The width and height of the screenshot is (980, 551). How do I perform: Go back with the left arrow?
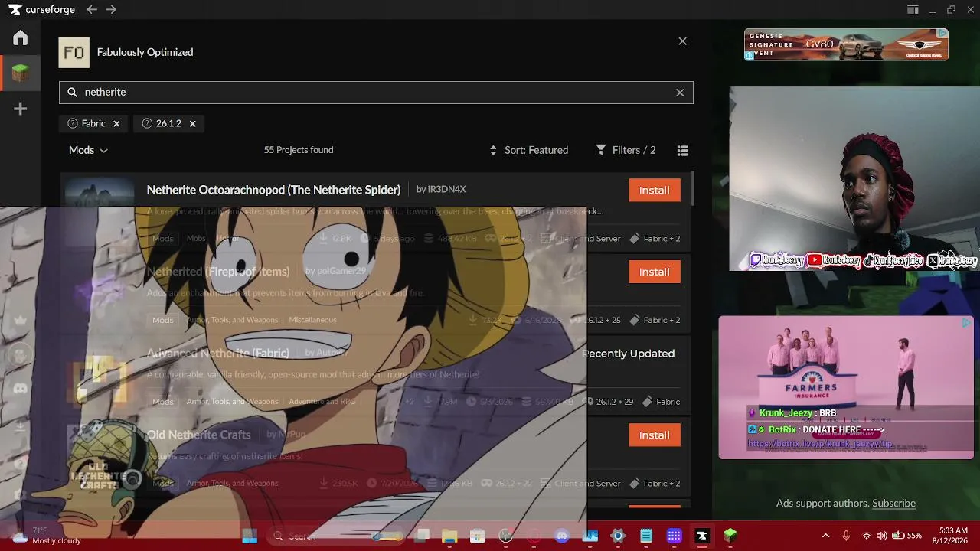92,9
